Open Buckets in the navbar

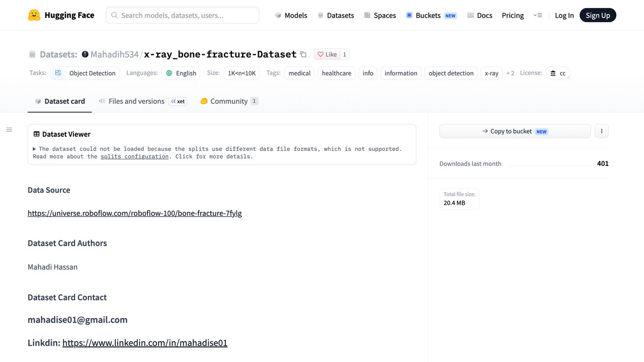(x=431, y=16)
